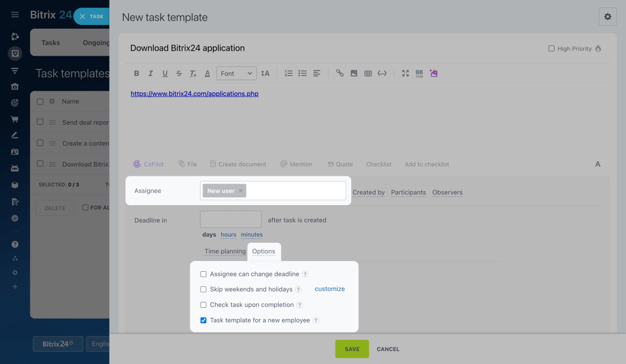Open the Font dropdown
Image resolution: width=626 pixels, height=364 pixels.
pos(237,73)
